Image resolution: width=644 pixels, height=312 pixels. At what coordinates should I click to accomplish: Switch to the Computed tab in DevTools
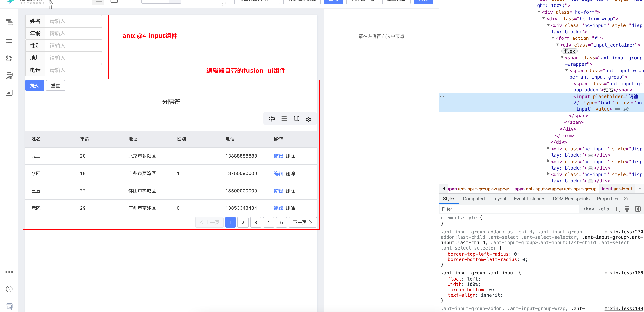tap(474, 199)
